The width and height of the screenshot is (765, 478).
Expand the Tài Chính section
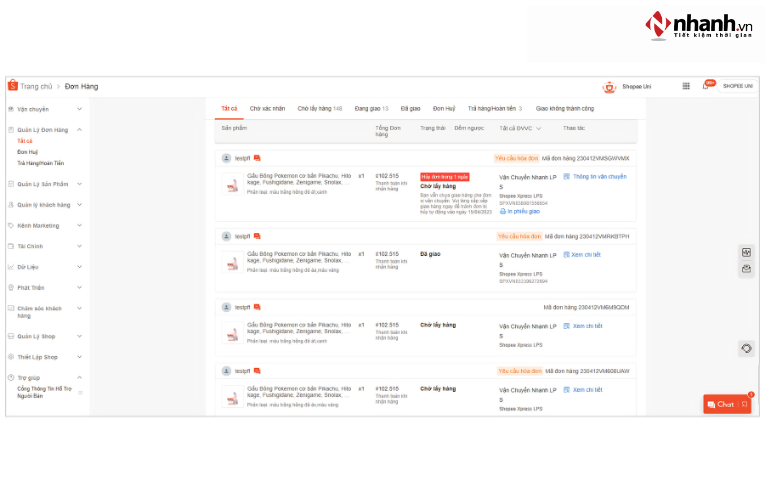pos(80,246)
